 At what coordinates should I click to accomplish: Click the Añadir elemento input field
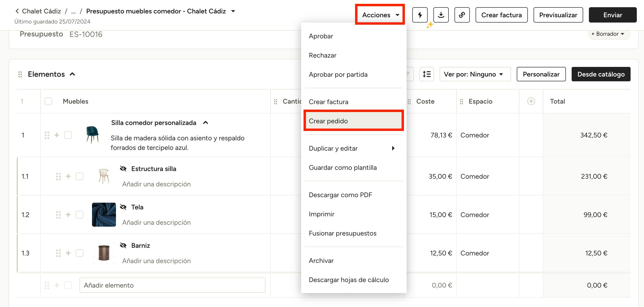(x=172, y=285)
